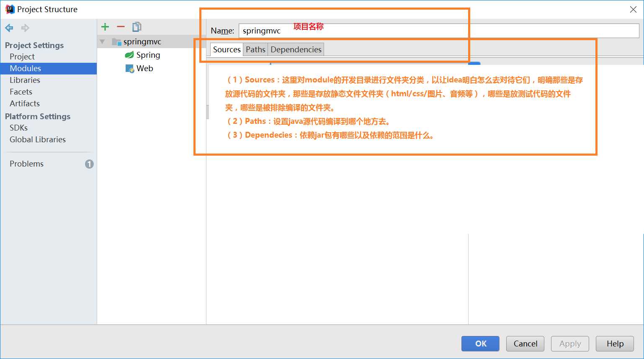Click the Spring leaf facet icon
644x359 pixels.
(129, 55)
